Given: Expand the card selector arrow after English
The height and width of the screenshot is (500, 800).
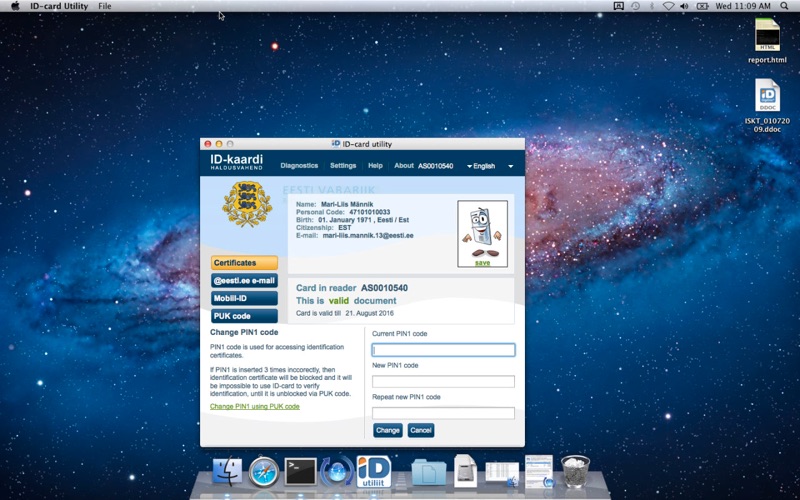Looking at the screenshot, I should pyautogui.click(x=510, y=166).
